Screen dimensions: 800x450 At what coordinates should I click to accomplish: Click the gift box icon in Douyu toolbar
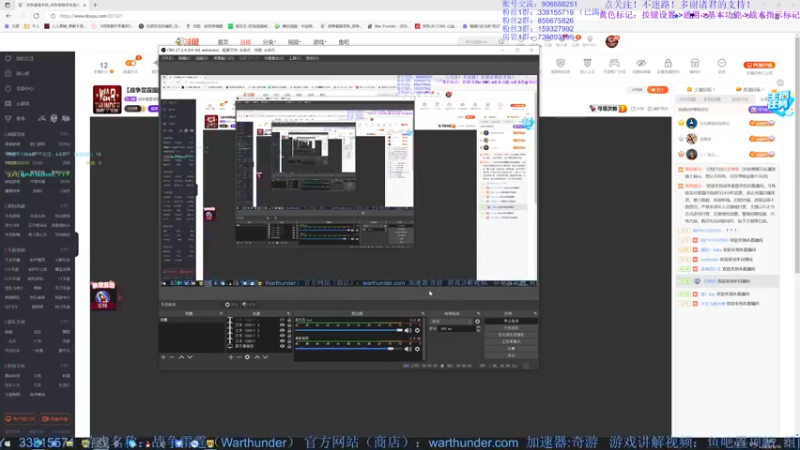coord(695,63)
